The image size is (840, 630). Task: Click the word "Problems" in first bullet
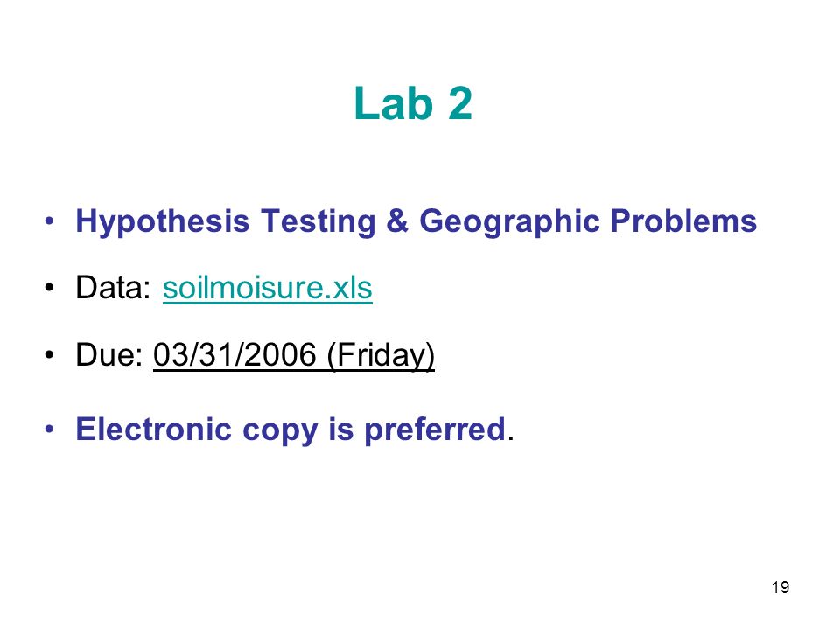683,220
